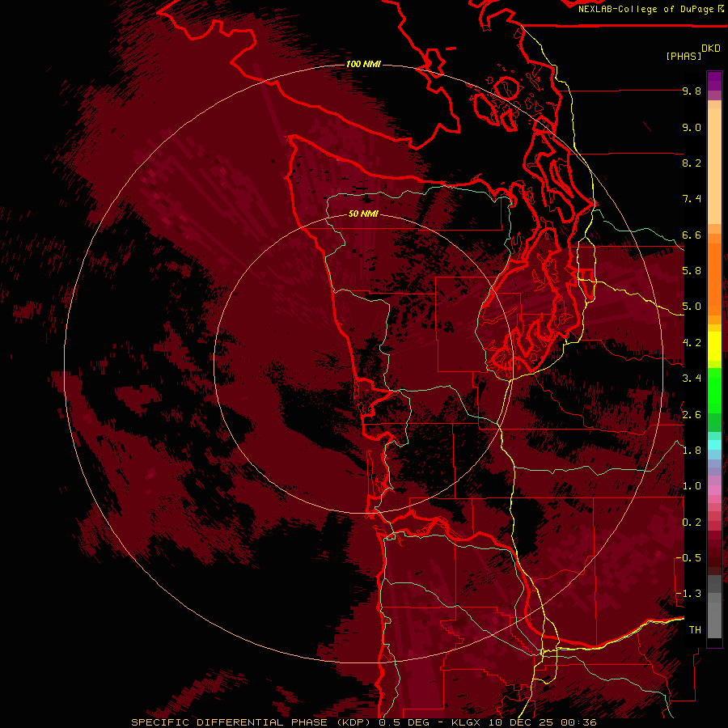Click the 50 NMI range ring label

363,214
